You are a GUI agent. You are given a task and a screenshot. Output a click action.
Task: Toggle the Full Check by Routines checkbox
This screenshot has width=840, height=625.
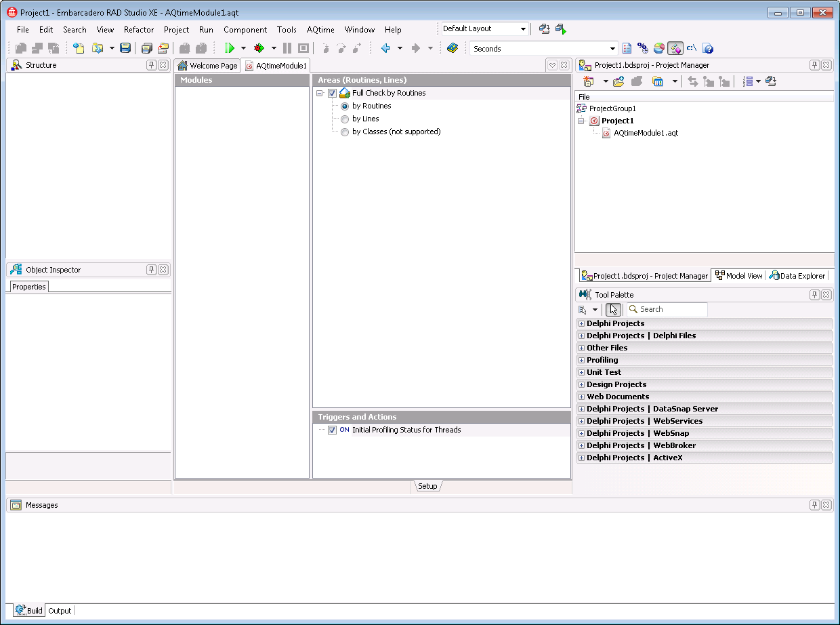pyautogui.click(x=332, y=94)
